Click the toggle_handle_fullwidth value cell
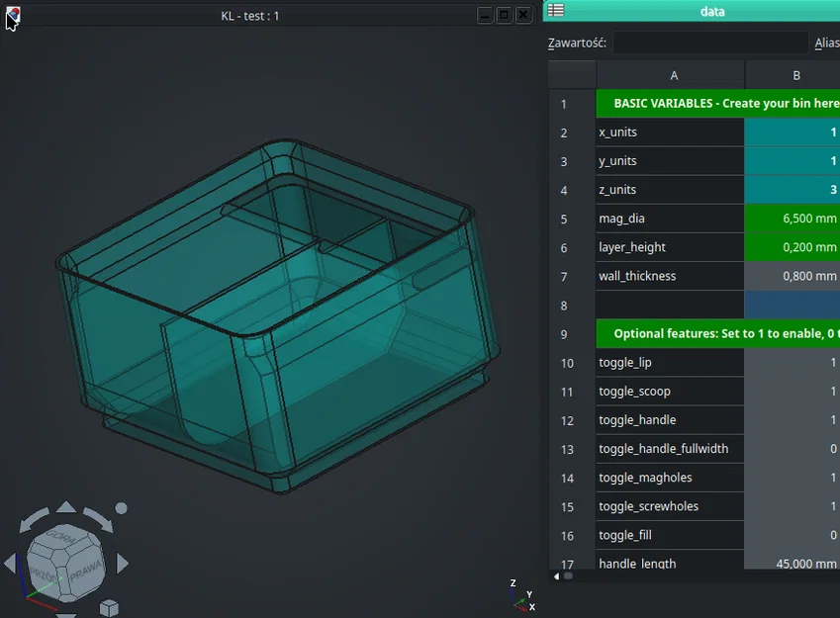840x618 pixels. pyautogui.click(x=792, y=448)
